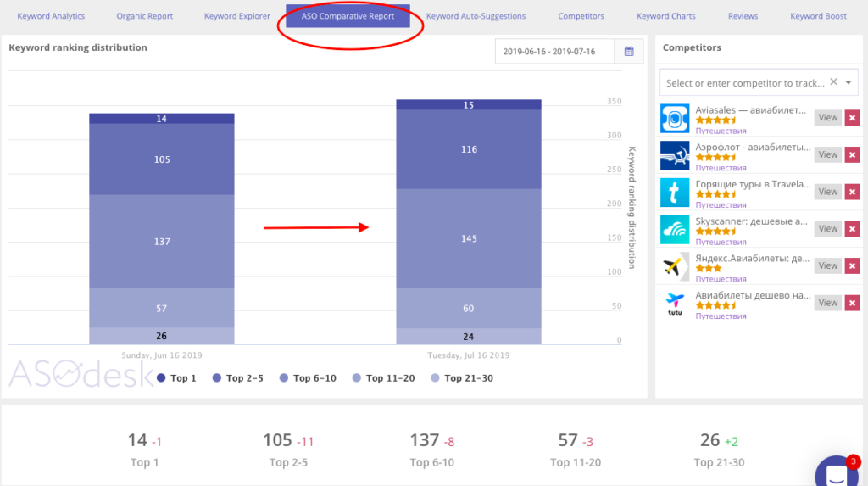This screenshot has height=486, width=868.
Task: Expand the competitor selector dropdown arrow
Action: pos(848,82)
